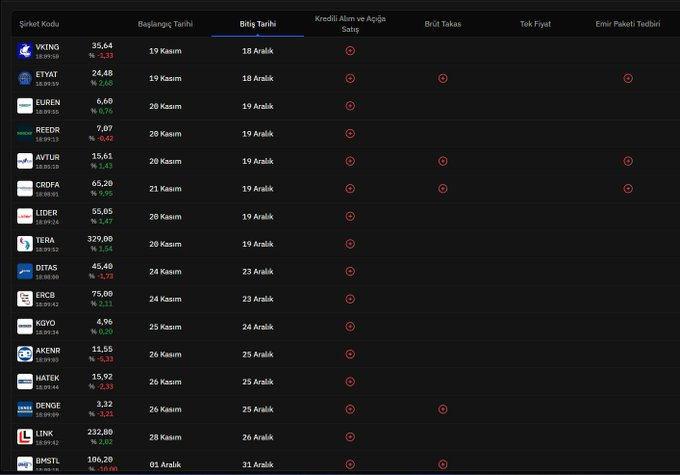Click VKING end date 18 Aralık
680x475 pixels.
258,51
